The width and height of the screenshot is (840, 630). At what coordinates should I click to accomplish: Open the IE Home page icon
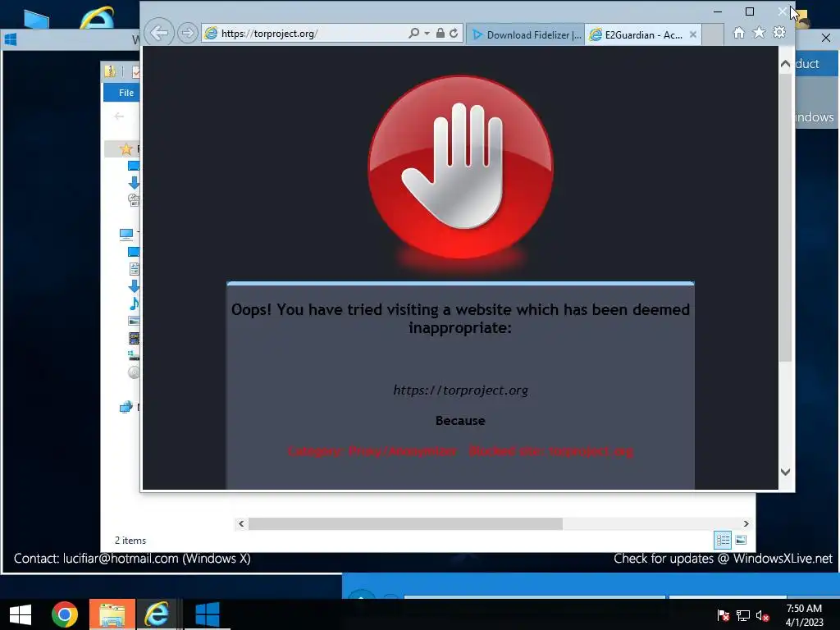[739, 33]
